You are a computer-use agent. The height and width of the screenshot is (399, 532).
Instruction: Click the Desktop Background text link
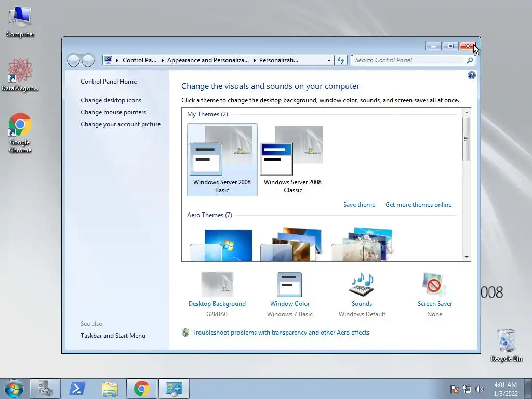[x=217, y=304]
